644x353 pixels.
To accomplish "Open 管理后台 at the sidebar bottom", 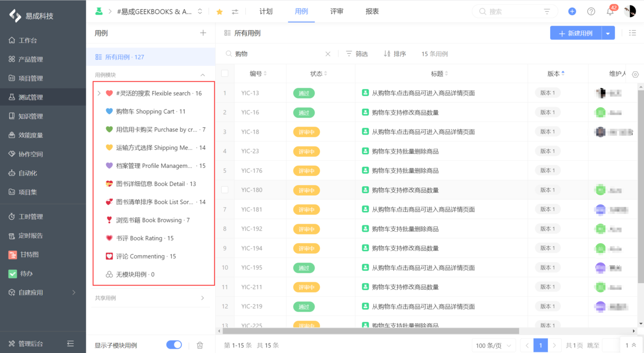I will pos(24,343).
